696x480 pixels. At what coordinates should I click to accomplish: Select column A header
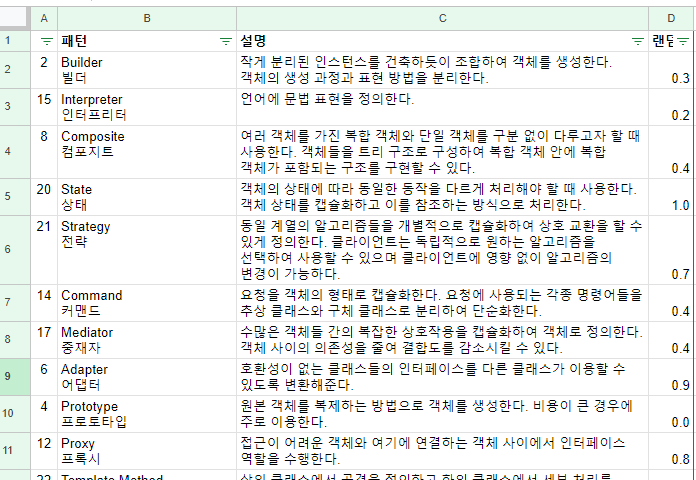[x=44, y=18]
